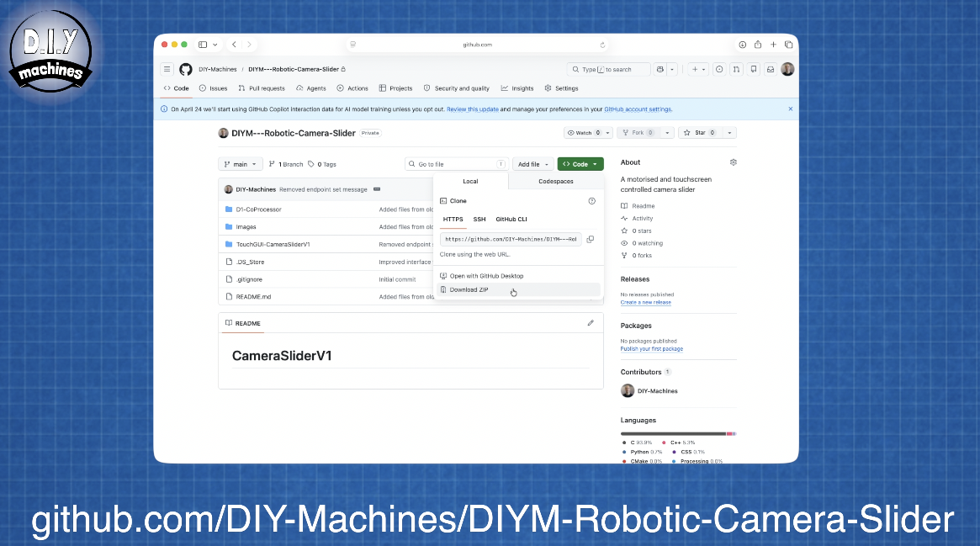
Task: Open the TouchGUI-CameraSliderV1 folder
Action: click(x=273, y=244)
